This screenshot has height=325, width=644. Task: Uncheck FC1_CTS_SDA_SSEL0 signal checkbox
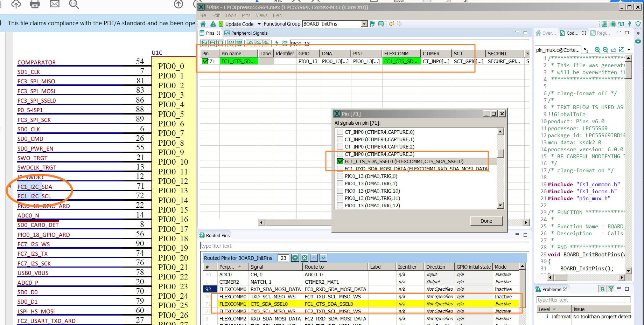[x=340, y=161]
